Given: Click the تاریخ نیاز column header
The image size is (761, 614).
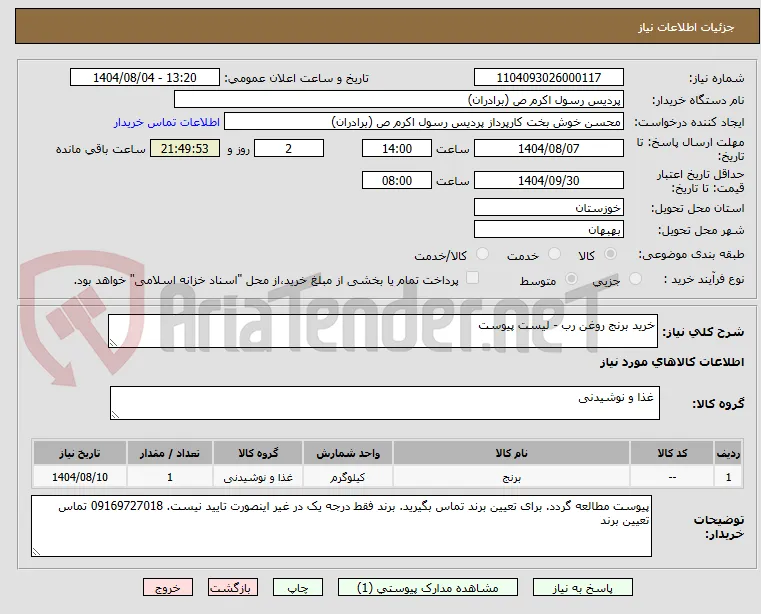Looking at the screenshot, I should click(80, 453).
